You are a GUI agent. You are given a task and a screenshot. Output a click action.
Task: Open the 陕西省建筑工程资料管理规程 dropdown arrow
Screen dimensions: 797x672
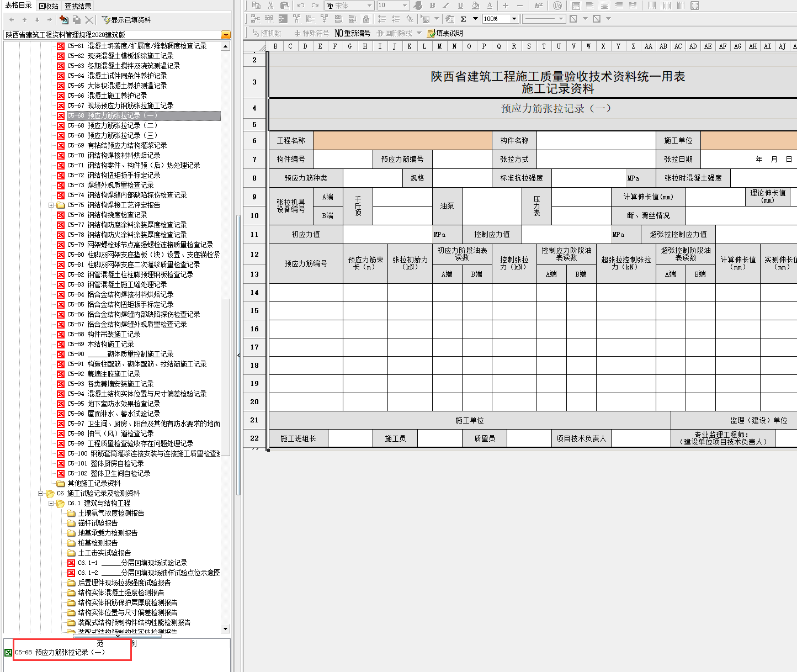coord(225,35)
